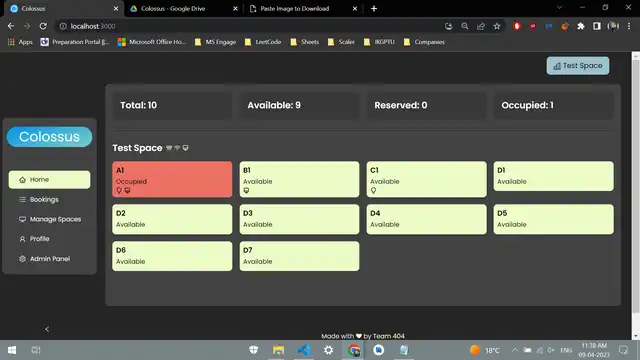This screenshot has height=360, width=640.
Task: Choose seat D5 card
Action: point(553,219)
